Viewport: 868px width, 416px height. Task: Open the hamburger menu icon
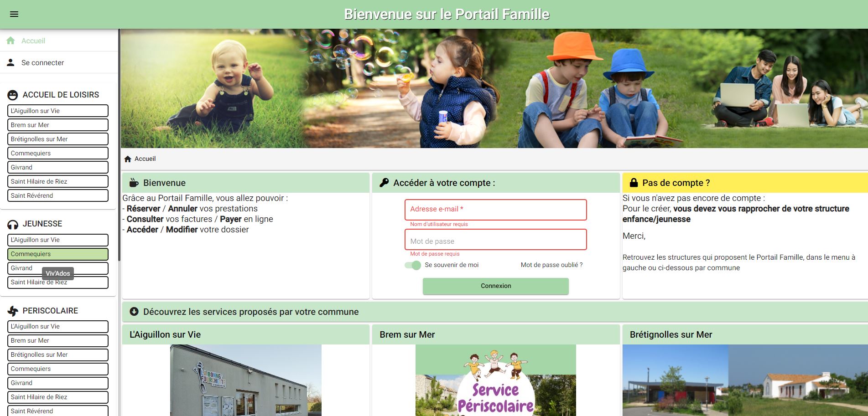click(14, 14)
